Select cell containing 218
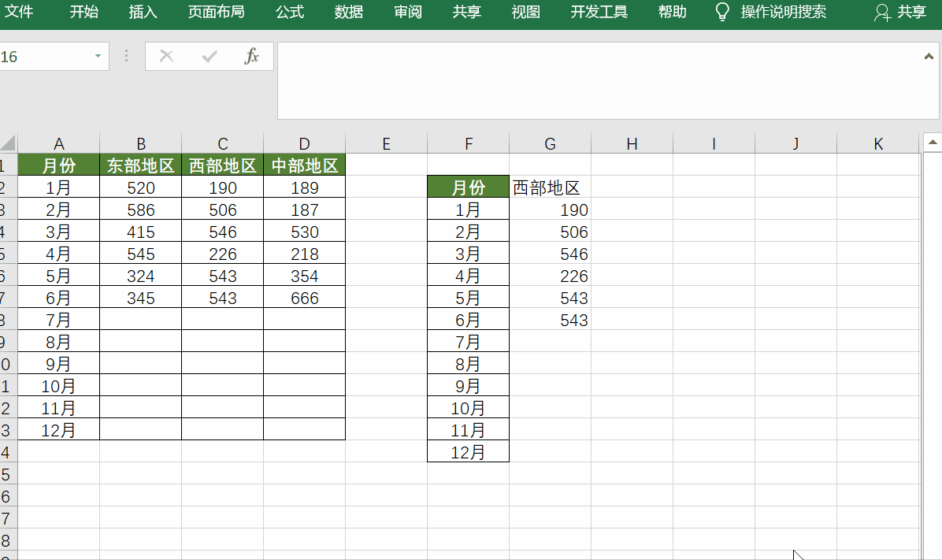This screenshot has height=560, width=942. click(305, 254)
